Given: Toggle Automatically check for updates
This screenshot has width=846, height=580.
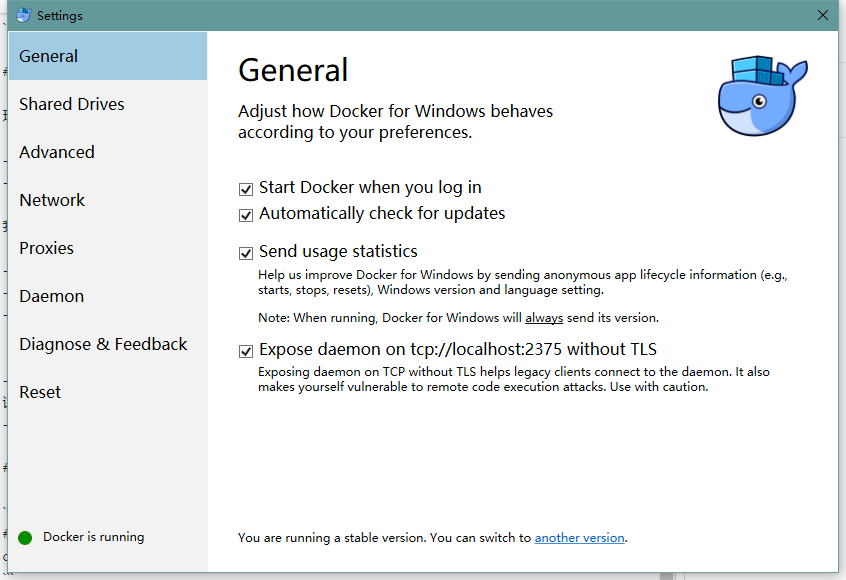Looking at the screenshot, I should click(x=246, y=214).
